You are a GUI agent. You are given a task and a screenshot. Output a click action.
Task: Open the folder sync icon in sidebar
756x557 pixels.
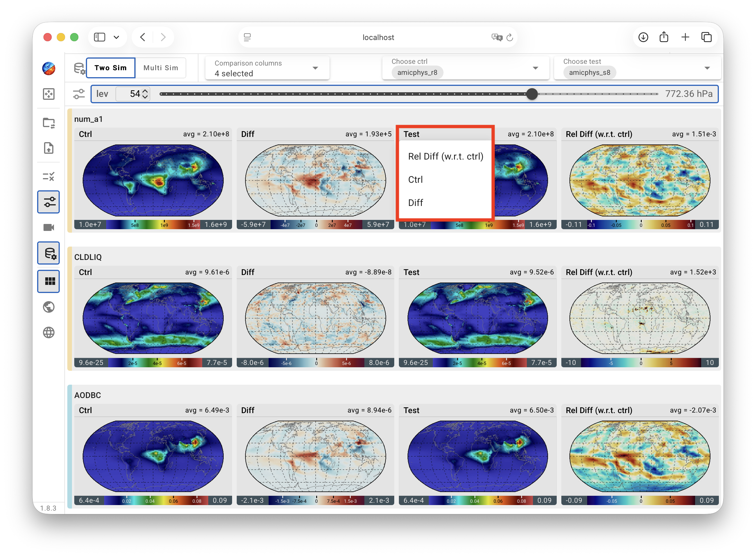coord(48,123)
